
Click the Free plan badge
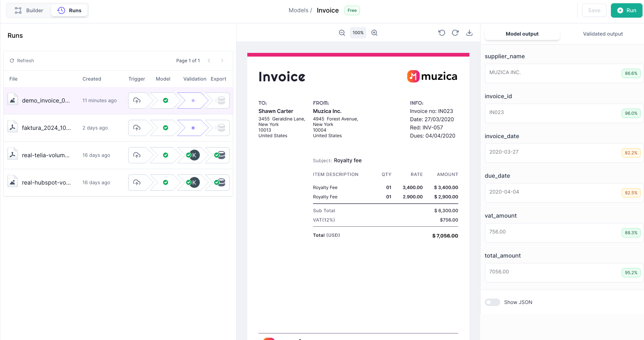(x=352, y=10)
